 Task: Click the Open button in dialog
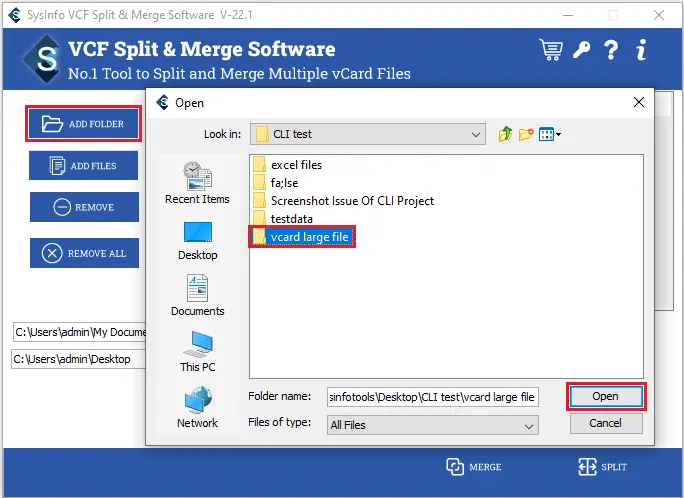tap(605, 396)
